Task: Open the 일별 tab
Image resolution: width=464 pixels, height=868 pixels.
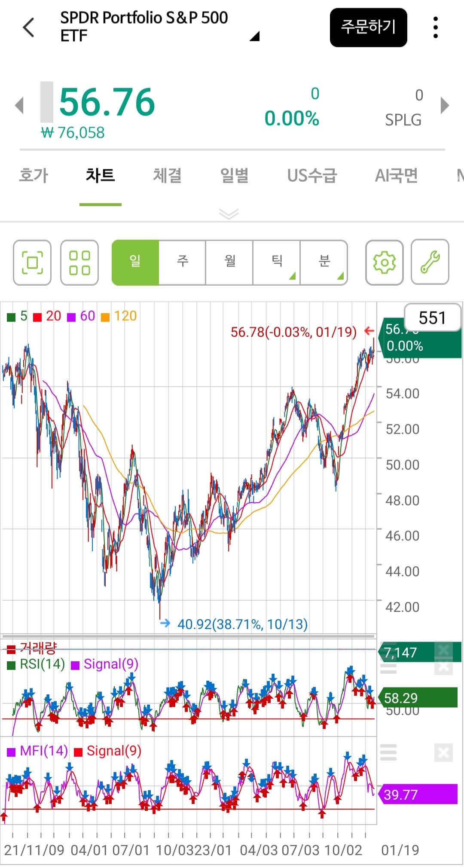Action: click(x=234, y=175)
